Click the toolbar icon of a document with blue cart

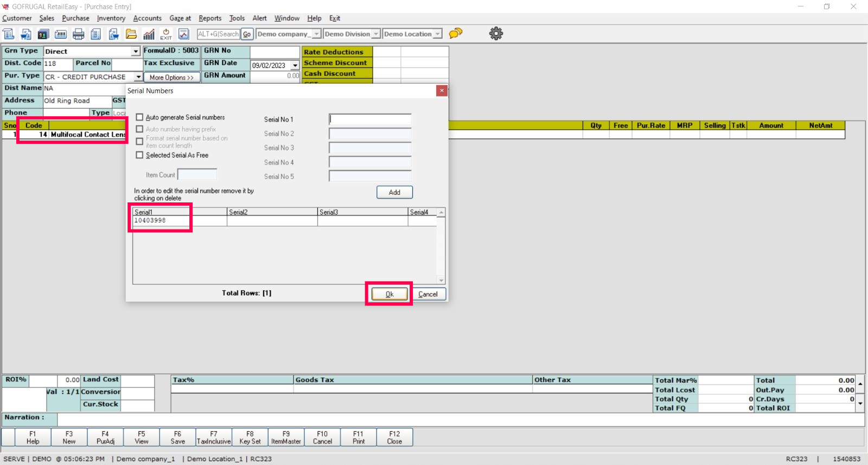tap(25, 34)
